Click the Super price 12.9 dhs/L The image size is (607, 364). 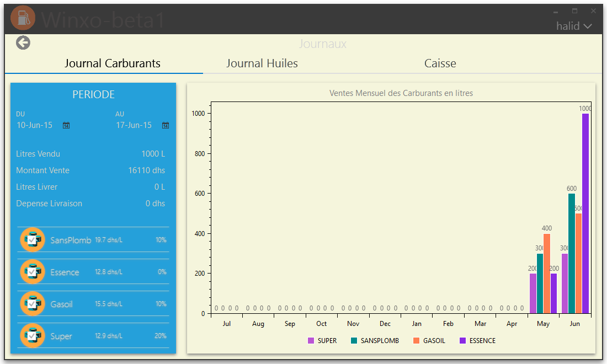point(109,336)
